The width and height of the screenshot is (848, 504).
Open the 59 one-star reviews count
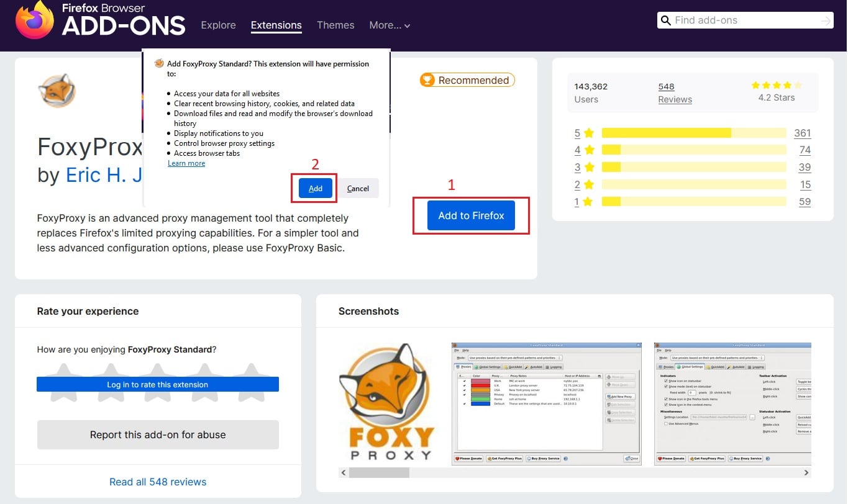point(805,202)
